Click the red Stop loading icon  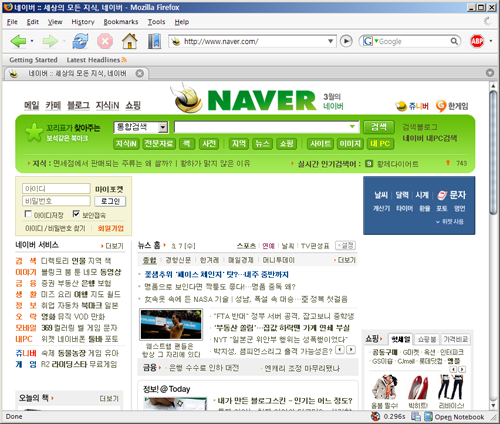point(105,41)
